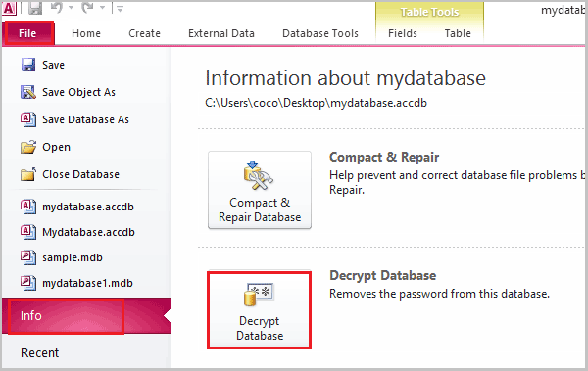Image resolution: width=588 pixels, height=371 pixels.
Task: Click the icon beside mydatabase1.mdb
Action: pyautogui.click(x=28, y=283)
